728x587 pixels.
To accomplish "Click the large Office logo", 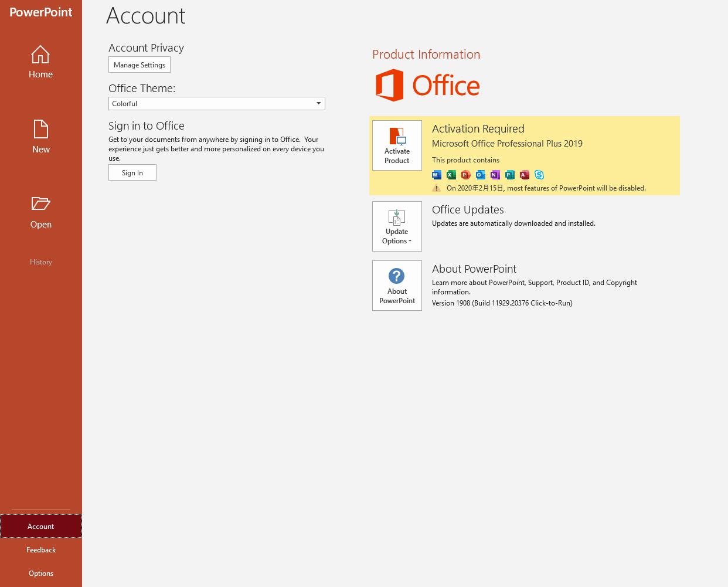I will tap(428, 85).
